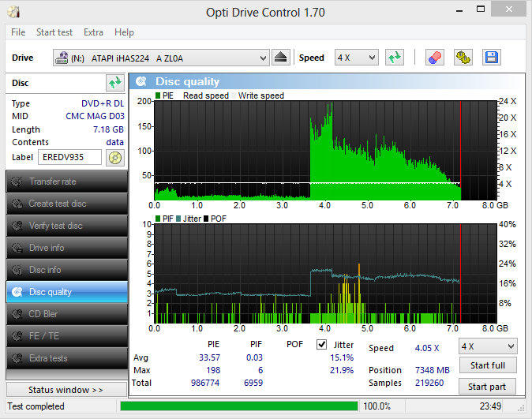
Task: Open the Start test menu
Action: coord(54,32)
